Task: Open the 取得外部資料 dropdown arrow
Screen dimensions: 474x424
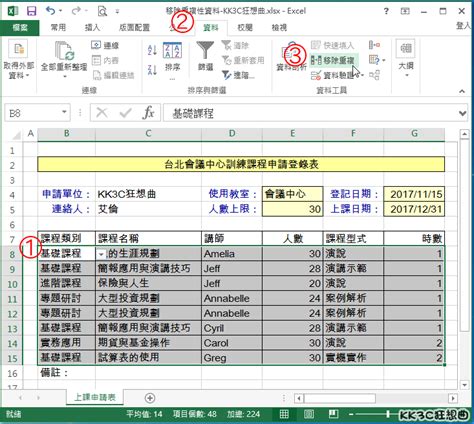Action: [x=27, y=76]
